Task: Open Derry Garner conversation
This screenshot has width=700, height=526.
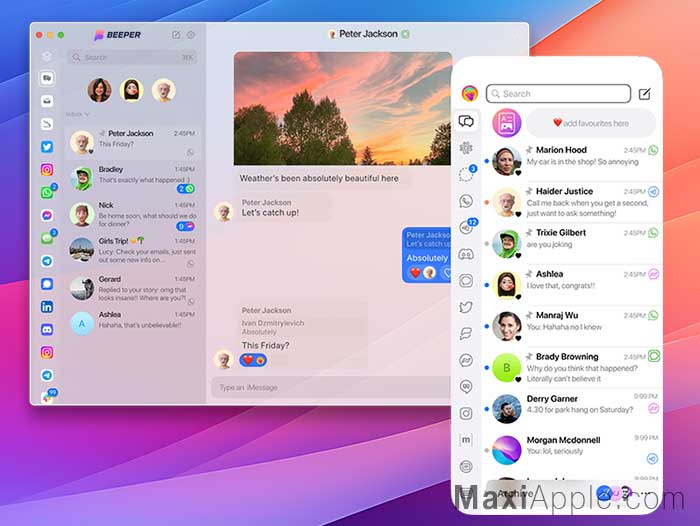Action: pos(572,408)
